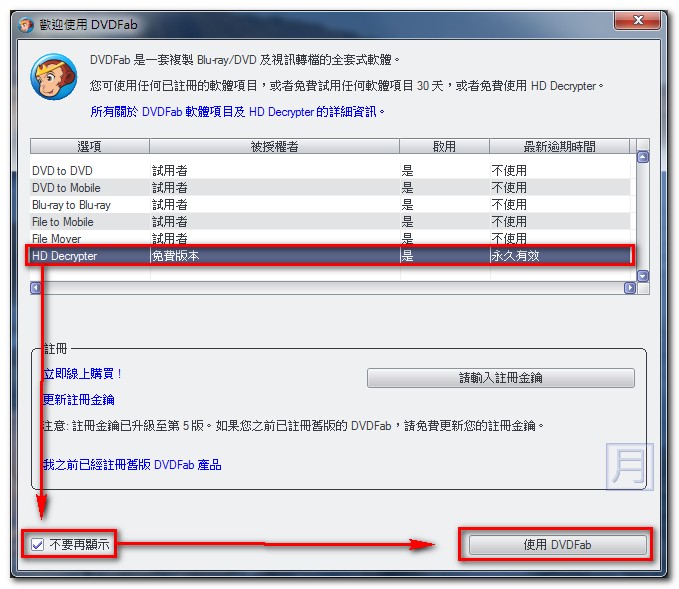This screenshot has height=589, width=679.
Task: Select the HD Decrypter row
Action: pyautogui.click(x=330, y=256)
